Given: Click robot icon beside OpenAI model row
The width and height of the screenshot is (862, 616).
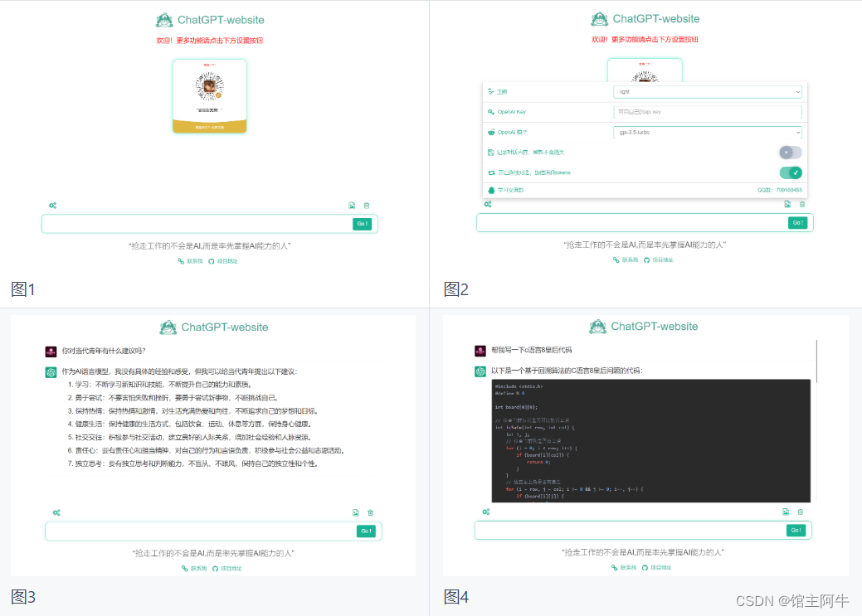Looking at the screenshot, I should [x=491, y=133].
